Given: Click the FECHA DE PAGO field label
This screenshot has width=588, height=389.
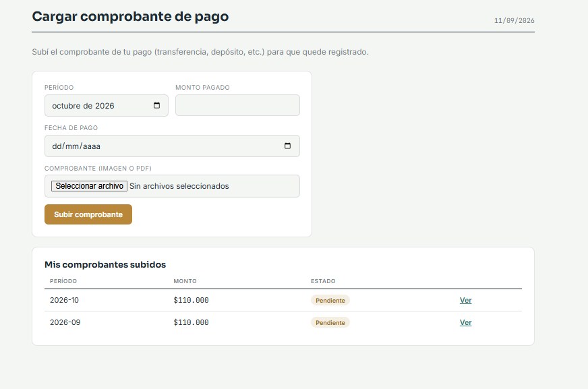Looking at the screenshot, I should 71,128.
